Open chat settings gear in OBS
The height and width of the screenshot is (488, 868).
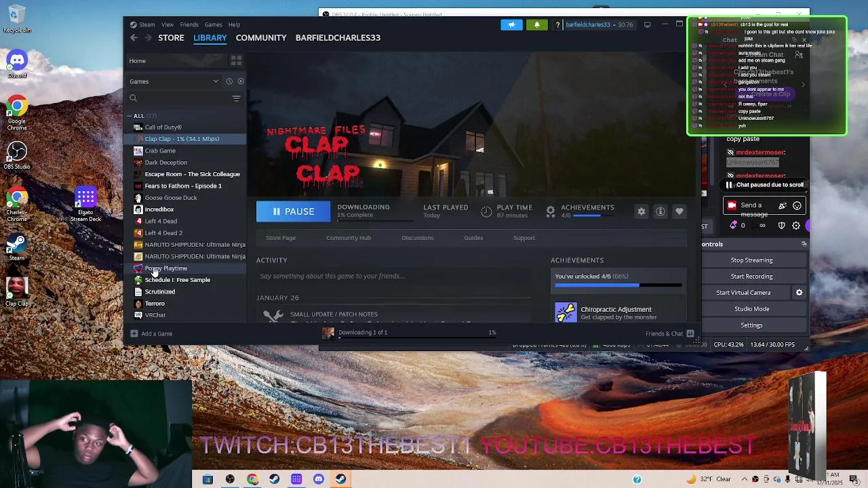[796, 226]
